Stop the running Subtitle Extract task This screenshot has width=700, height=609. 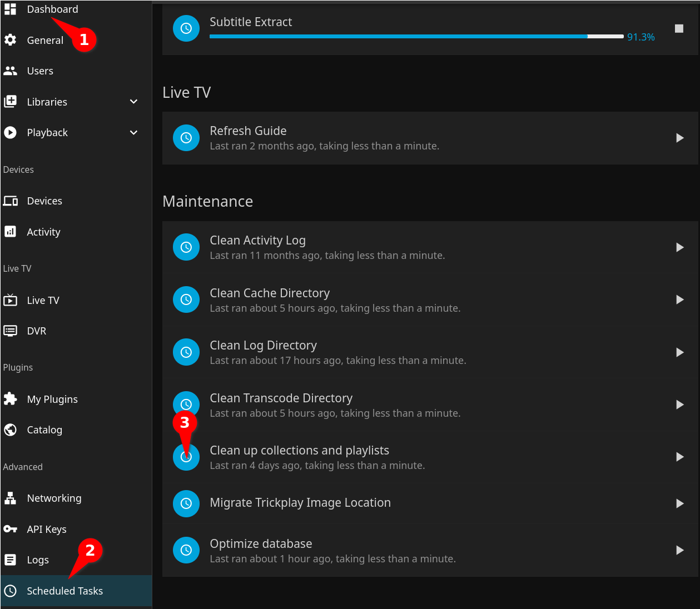679,28
